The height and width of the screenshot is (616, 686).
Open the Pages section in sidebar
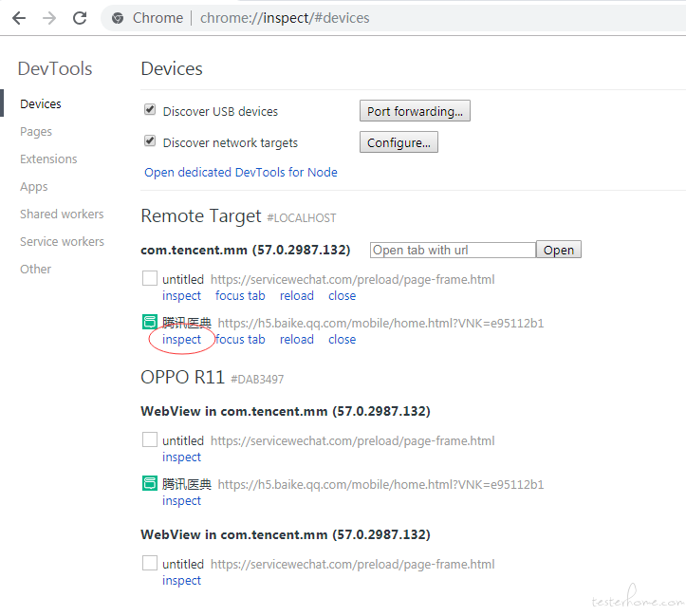pyautogui.click(x=36, y=132)
